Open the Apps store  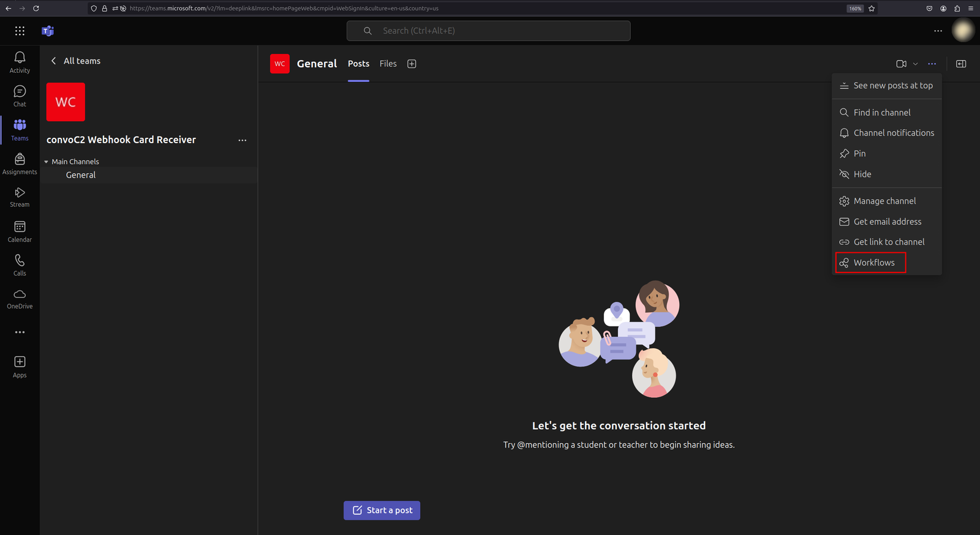(x=20, y=367)
